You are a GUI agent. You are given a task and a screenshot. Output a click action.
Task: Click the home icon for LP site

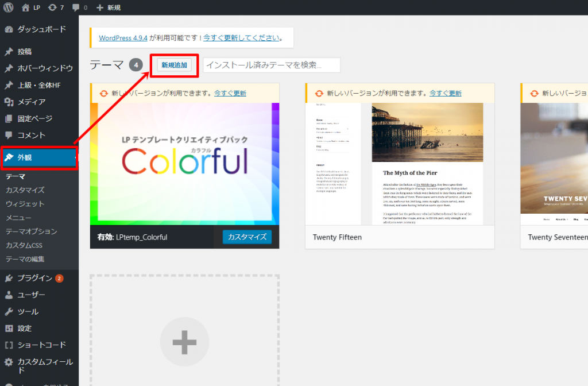coord(25,7)
